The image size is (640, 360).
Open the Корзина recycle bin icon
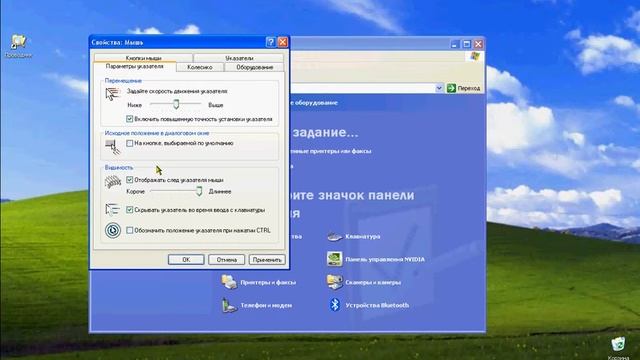618,345
